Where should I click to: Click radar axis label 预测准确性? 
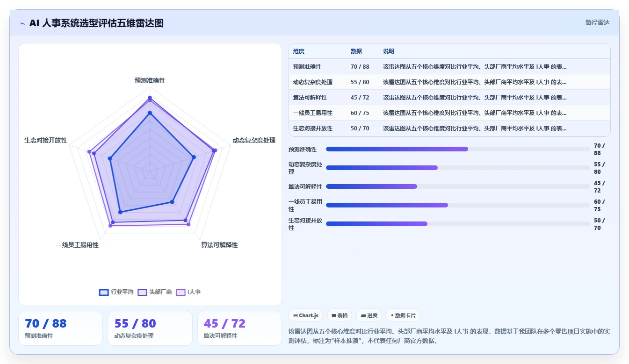point(150,80)
